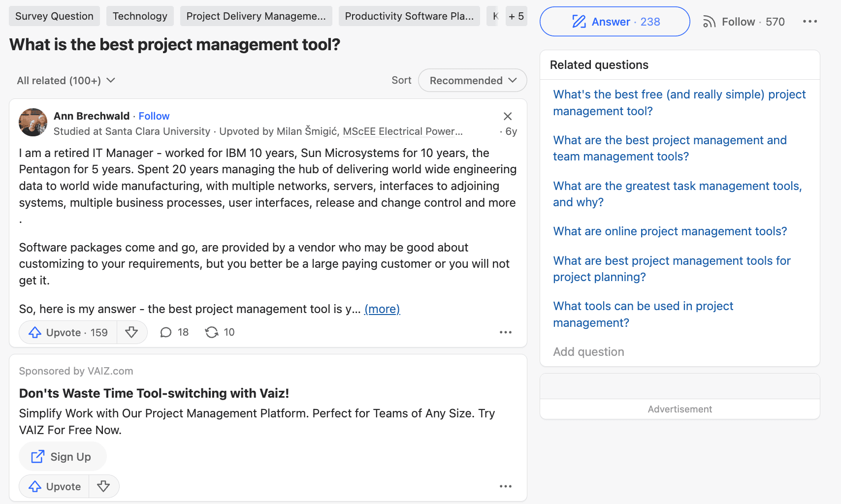
Task: Downvote Ann Brechwald's answer
Action: 131,332
